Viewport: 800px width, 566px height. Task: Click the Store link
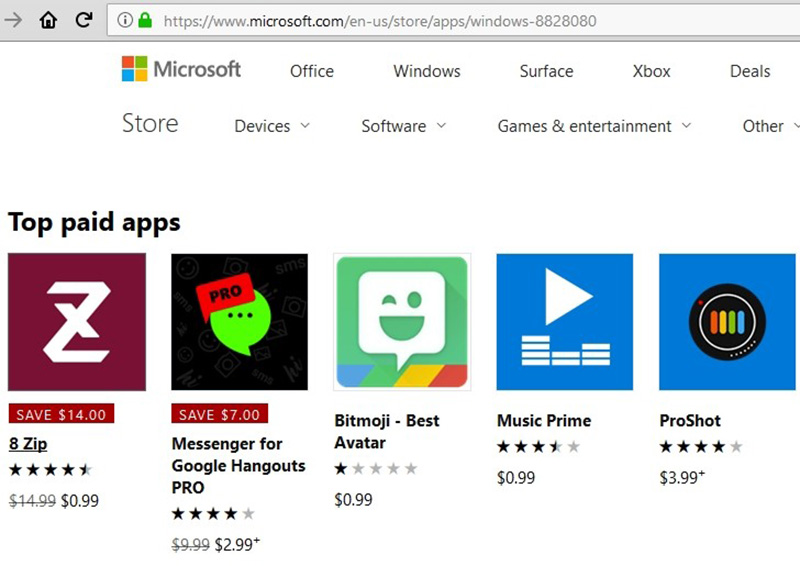150,124
